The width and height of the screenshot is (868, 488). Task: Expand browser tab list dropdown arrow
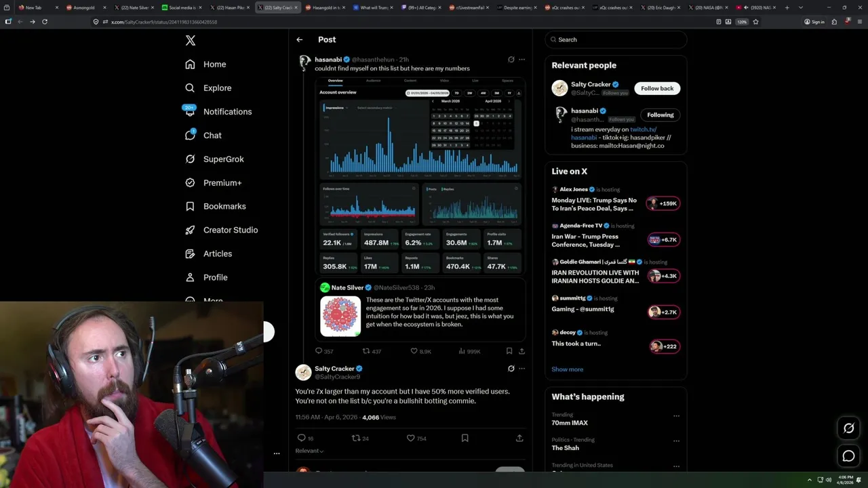[800, 7]
